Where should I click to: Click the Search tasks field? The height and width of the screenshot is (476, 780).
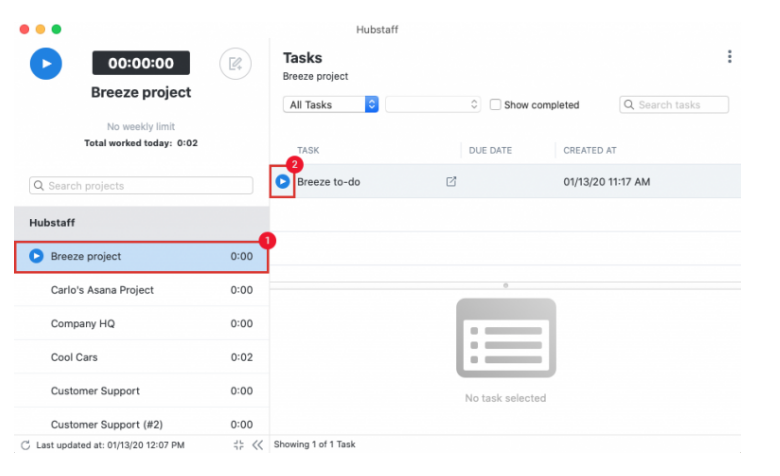pos(675,105)
